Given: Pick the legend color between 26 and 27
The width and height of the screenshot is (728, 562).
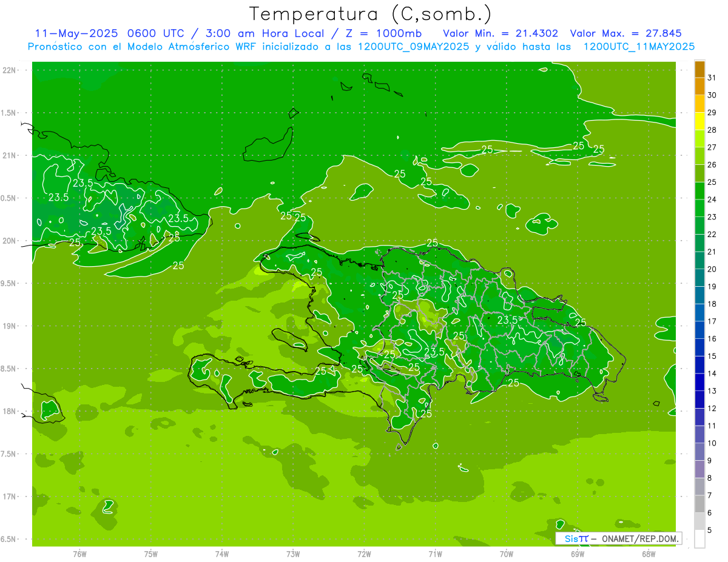Looking at the screenshot, I should tap(699, 156).
